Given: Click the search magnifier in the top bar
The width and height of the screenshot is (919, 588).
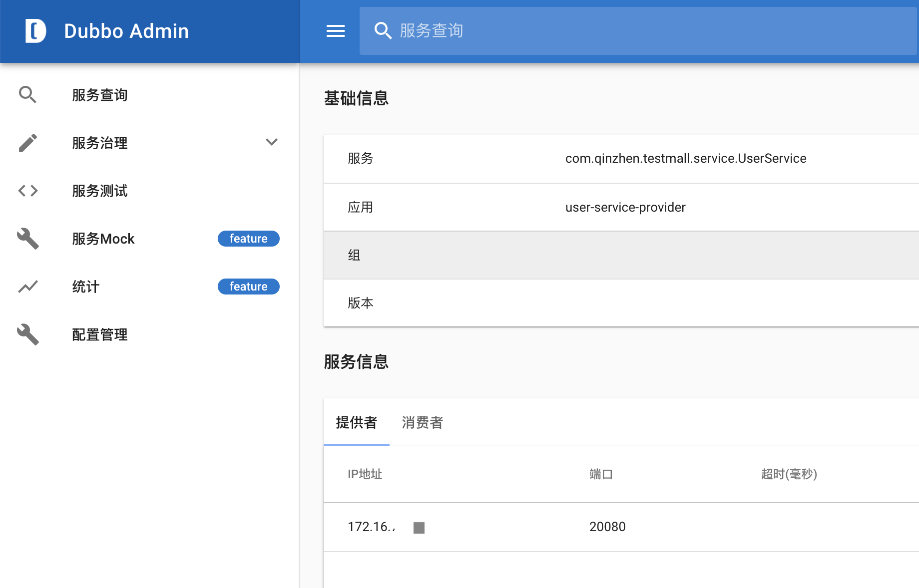Looking at the screenshot, I should pyautogui.click(x=383, y=31).
